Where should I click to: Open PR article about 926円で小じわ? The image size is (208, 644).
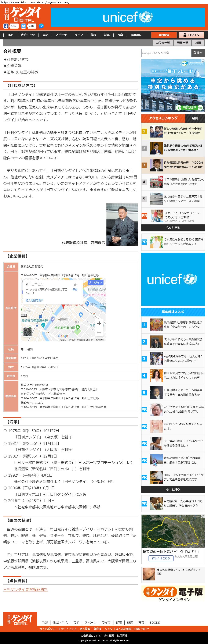point(173,426)
